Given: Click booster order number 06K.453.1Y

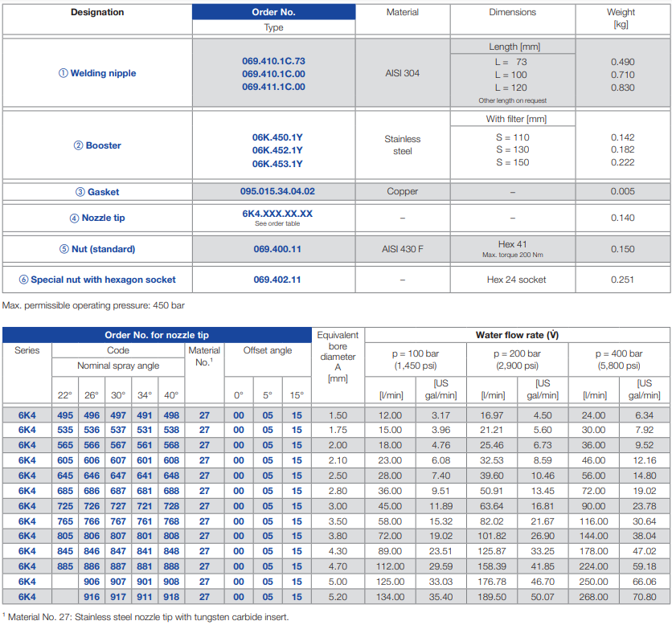Looking at the screenshot, I should (x=277, y=164).
